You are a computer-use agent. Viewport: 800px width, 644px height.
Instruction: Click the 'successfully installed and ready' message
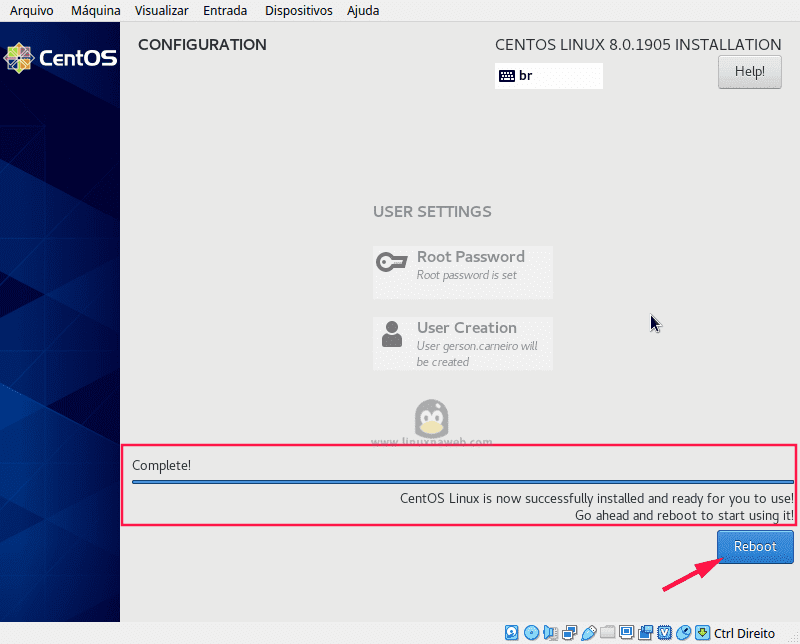[596, 499]
